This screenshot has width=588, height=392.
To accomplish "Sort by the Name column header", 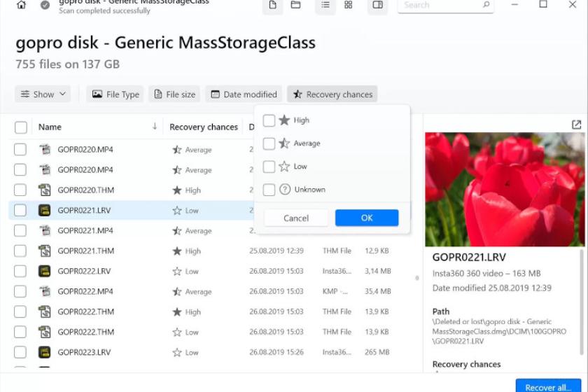I will pos(50,127).
